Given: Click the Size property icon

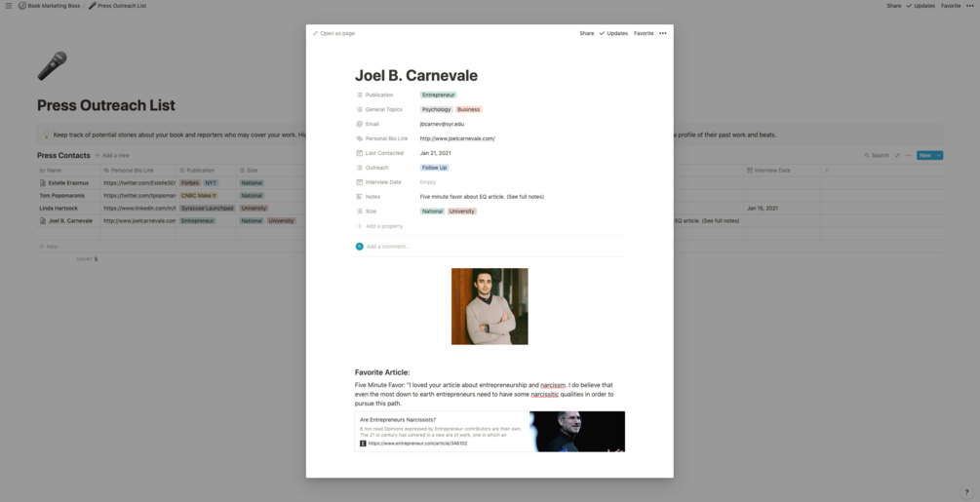Looking at the screenshot, I should pos(360,212).
